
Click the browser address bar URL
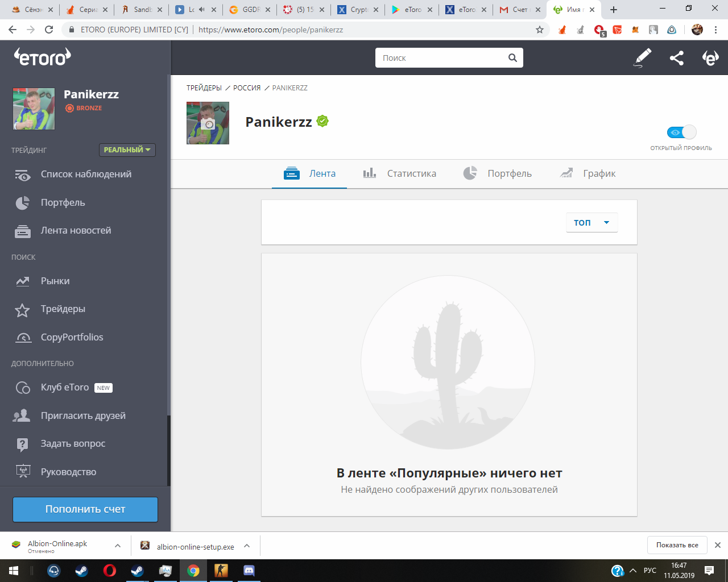click(x=271, y=30)
